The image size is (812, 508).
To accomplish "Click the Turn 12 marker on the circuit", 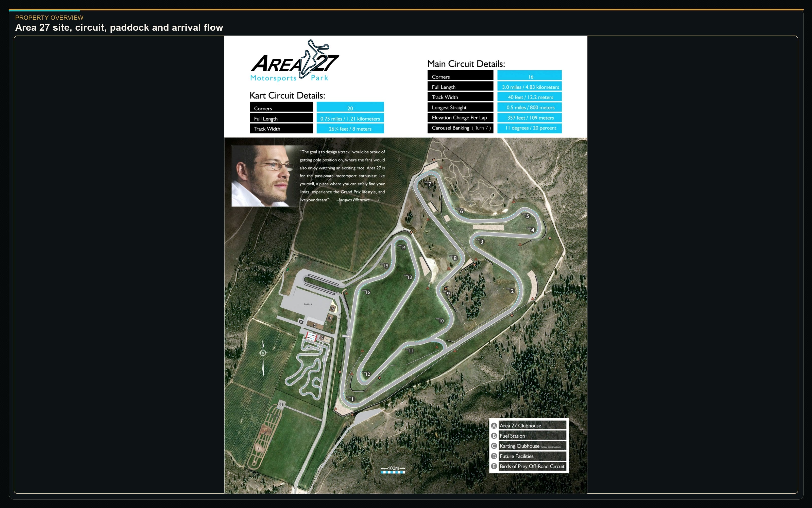I will point(366,374).
